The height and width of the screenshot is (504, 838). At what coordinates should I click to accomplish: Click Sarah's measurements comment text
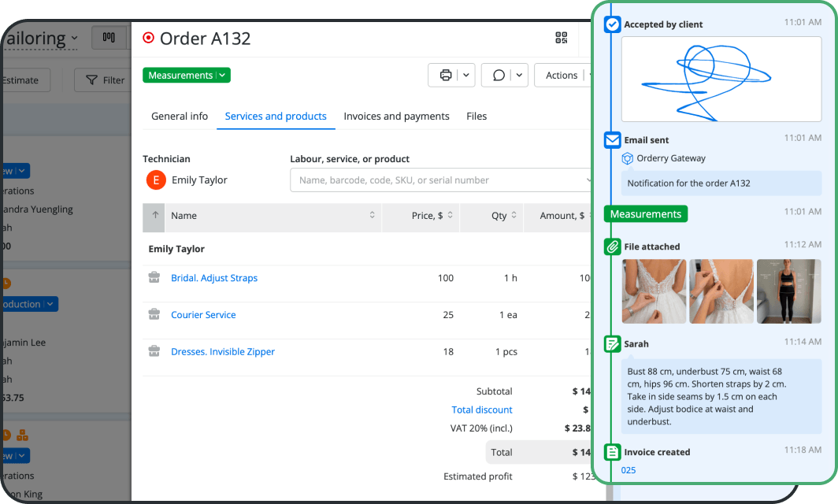click(x=721, y=397)
